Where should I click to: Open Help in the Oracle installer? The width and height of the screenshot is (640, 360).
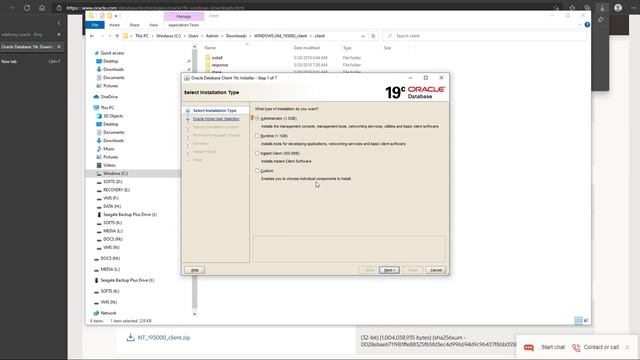point(195,270)
